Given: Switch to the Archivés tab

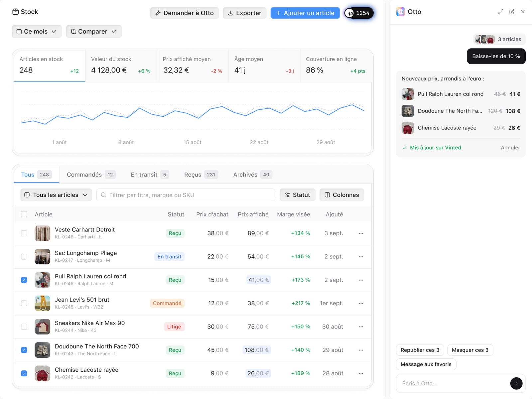Looking at the screenshot, I should click(x=253, y=175).
